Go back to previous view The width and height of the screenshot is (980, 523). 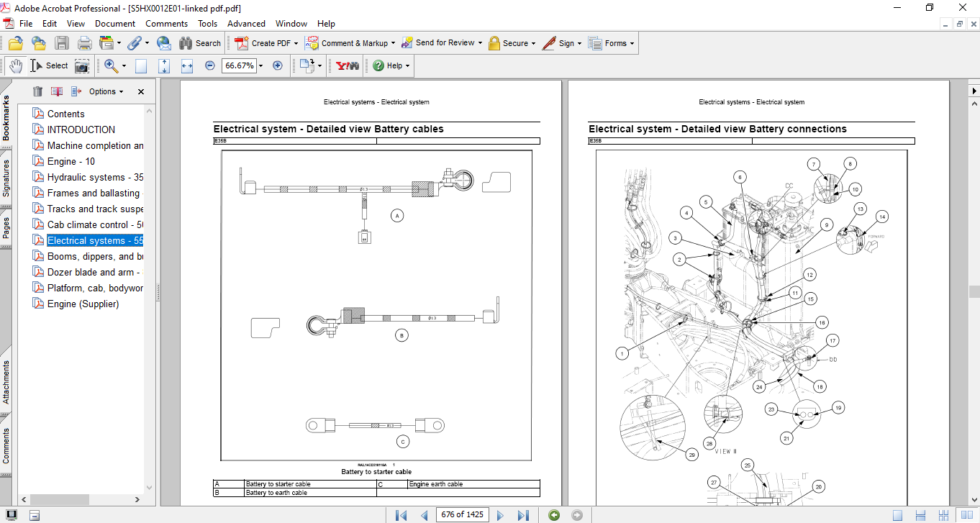553,514
